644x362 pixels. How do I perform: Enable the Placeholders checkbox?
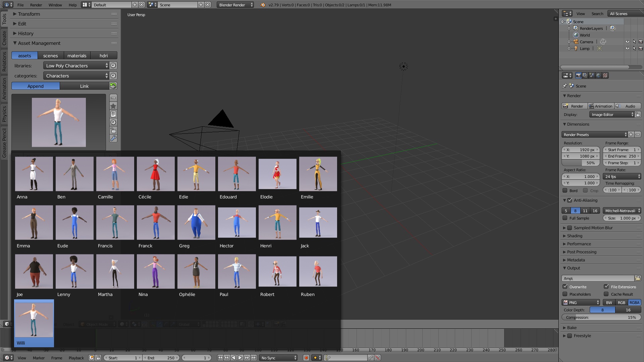[565, 294]
